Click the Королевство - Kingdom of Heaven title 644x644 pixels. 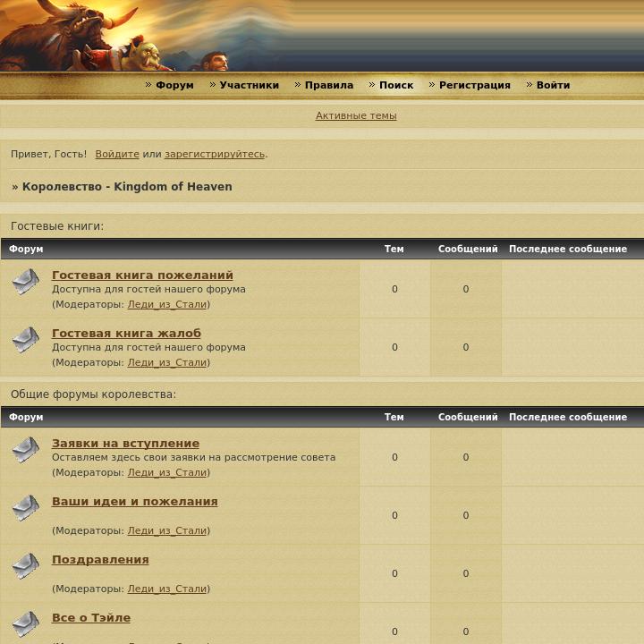click(127, 186)
